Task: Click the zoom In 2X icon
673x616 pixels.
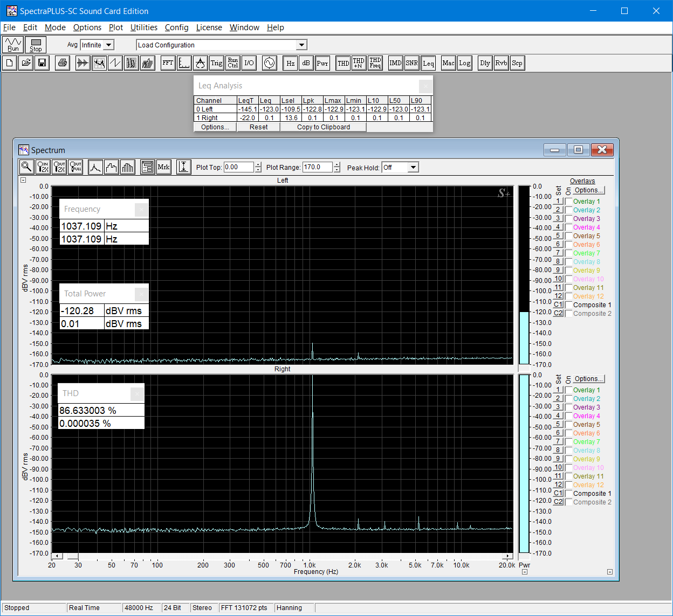Action: coord(43,167)
